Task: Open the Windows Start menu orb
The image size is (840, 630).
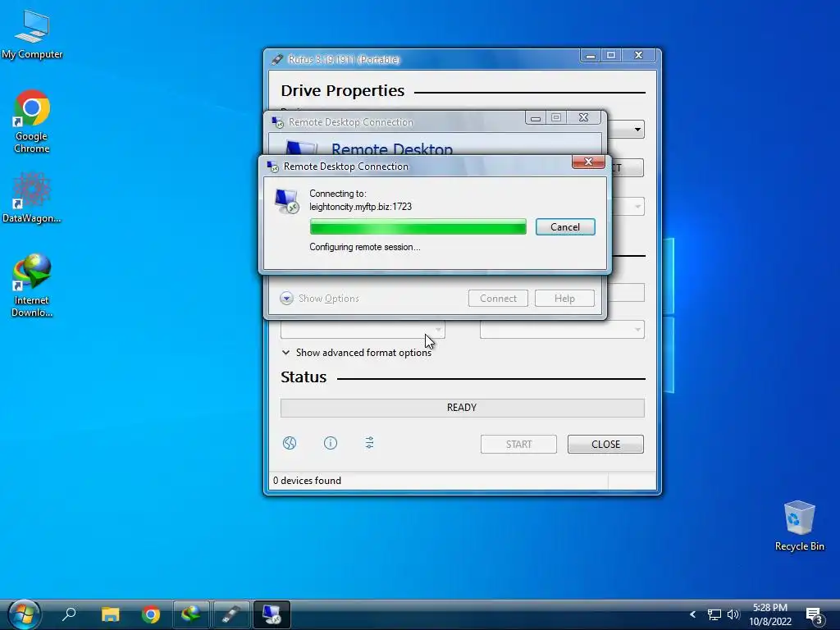Action: pyautogui.click(x=24, y=614)
